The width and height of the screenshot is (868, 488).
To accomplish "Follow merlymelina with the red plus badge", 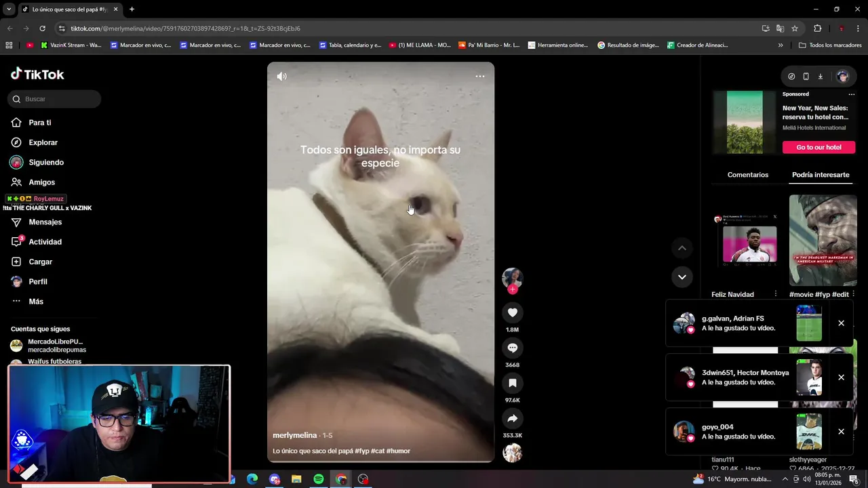I will (x=513, y=289).
